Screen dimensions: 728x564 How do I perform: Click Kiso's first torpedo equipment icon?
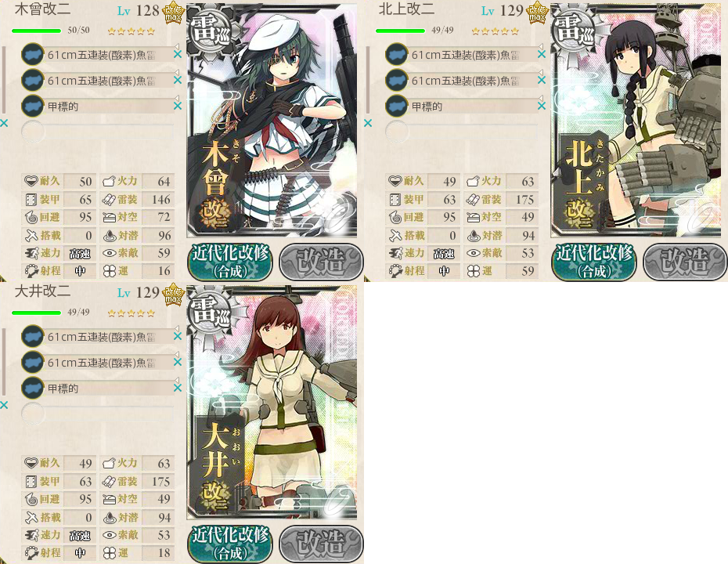[x=33, y=54]
